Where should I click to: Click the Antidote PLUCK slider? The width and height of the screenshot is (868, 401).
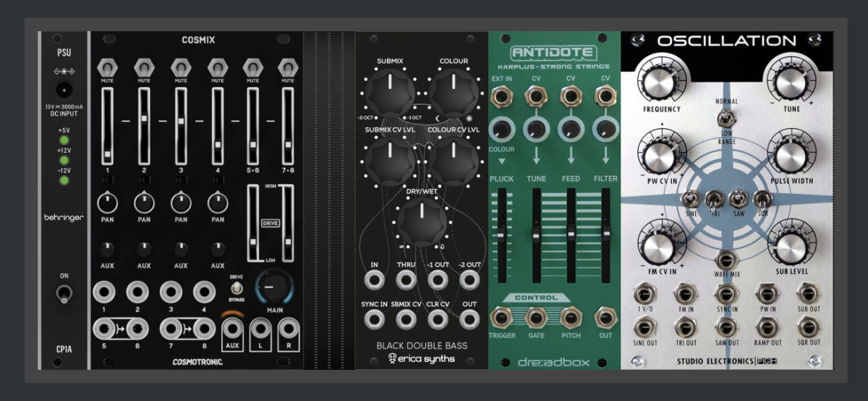(501, 234)
